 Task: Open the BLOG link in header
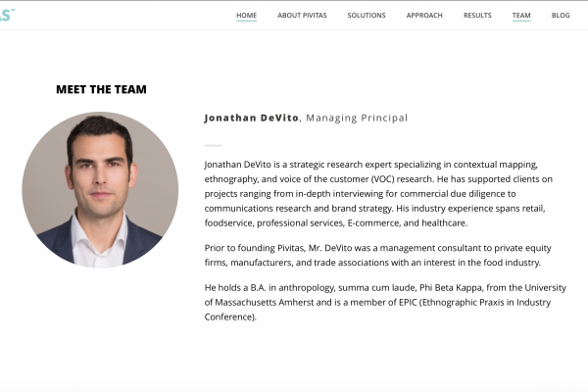(x=561, y=16)
